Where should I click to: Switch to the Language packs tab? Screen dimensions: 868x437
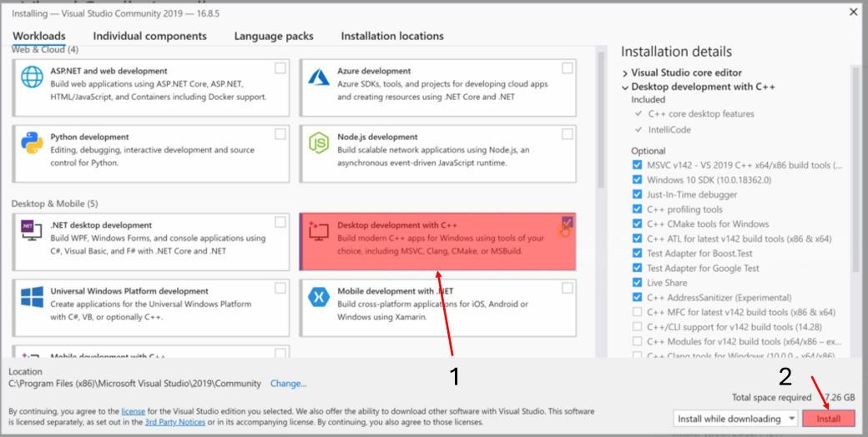click(x=274, y=36)
